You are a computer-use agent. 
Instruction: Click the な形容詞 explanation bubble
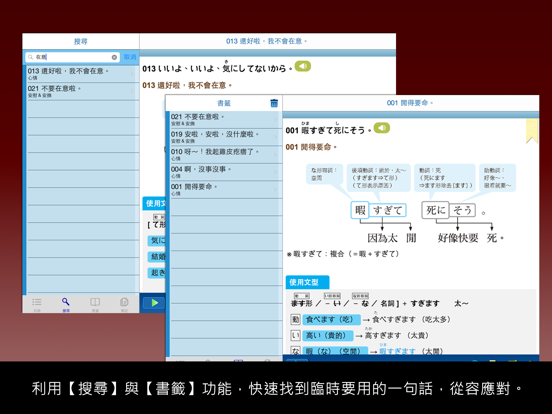point(324,174)
